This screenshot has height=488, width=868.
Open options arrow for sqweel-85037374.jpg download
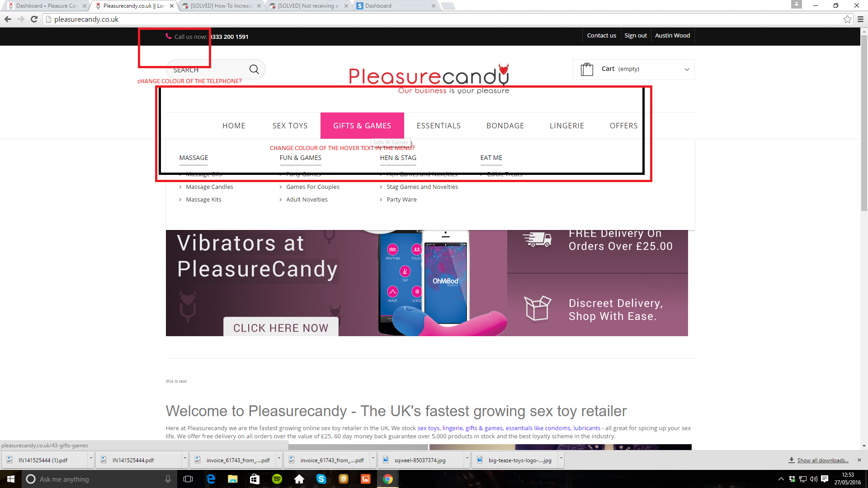(467, 458)
